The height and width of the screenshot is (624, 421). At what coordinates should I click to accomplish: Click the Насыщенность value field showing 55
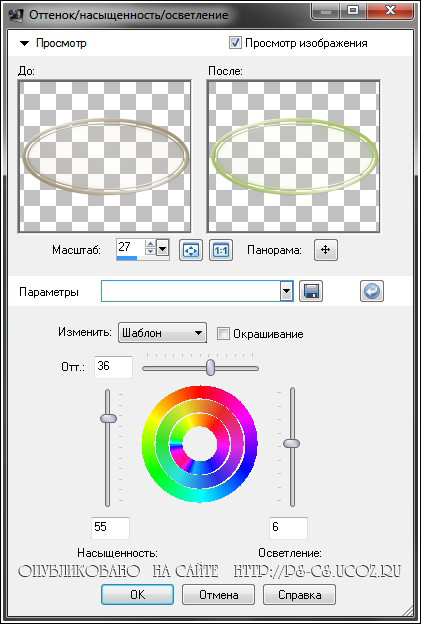[110, 528]
